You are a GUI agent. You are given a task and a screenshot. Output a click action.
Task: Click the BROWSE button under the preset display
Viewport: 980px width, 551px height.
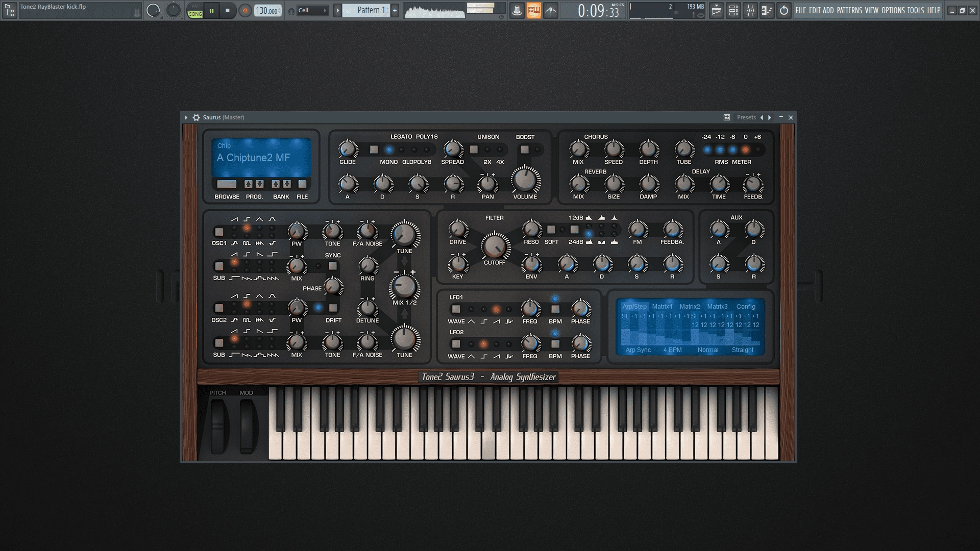227,184
